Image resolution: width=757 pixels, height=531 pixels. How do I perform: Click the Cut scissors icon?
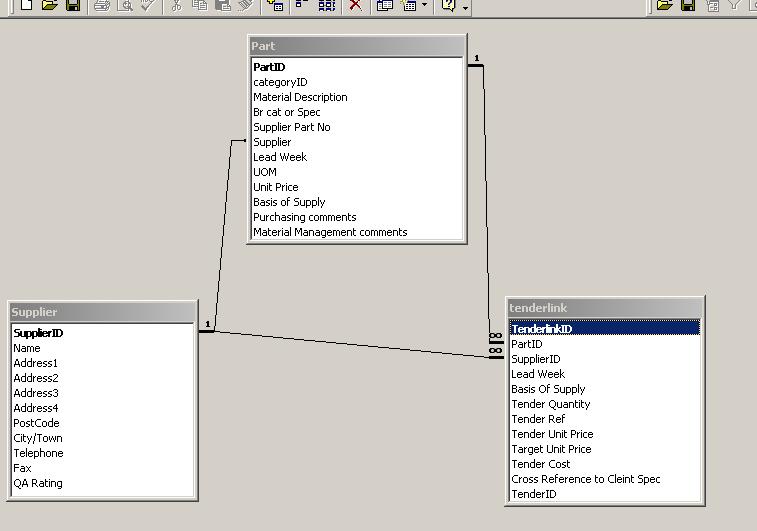click(x=177, y=5)
